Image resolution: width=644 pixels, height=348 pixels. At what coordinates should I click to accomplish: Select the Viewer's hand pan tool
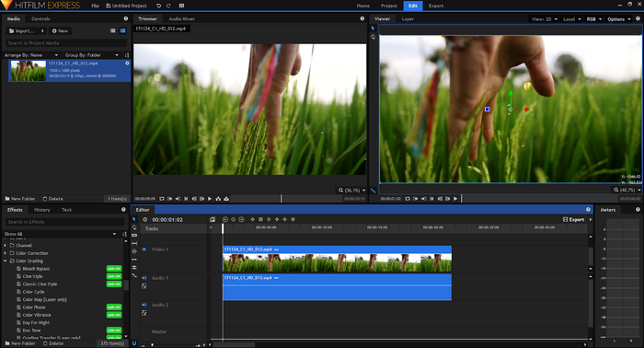click(373, 37)
